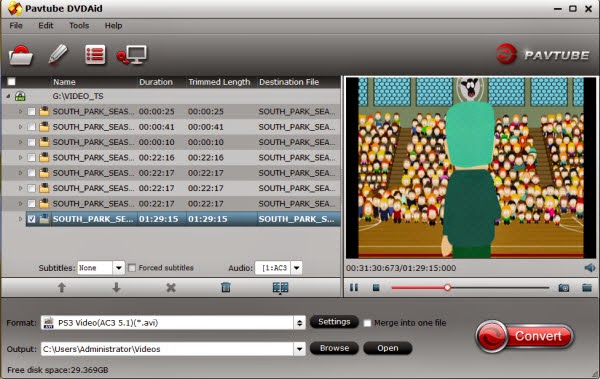Viewport: 600px width, 379px height.
Task: Click the PS3 format AVI file icon
Action: (x=49, y=323)
